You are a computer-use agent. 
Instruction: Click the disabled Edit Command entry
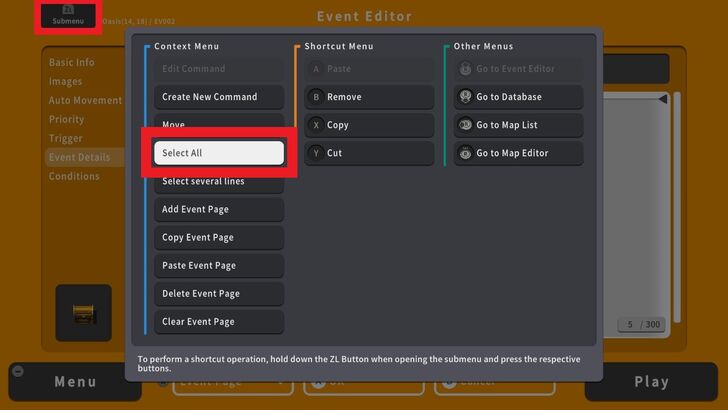pyautogui.click(x=219, y=69)
